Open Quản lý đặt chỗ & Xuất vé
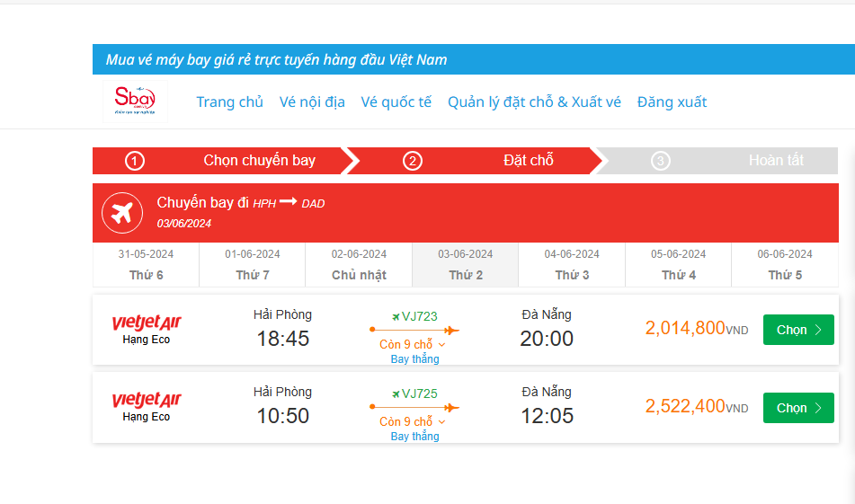855x504 pixels. [534, 102]
